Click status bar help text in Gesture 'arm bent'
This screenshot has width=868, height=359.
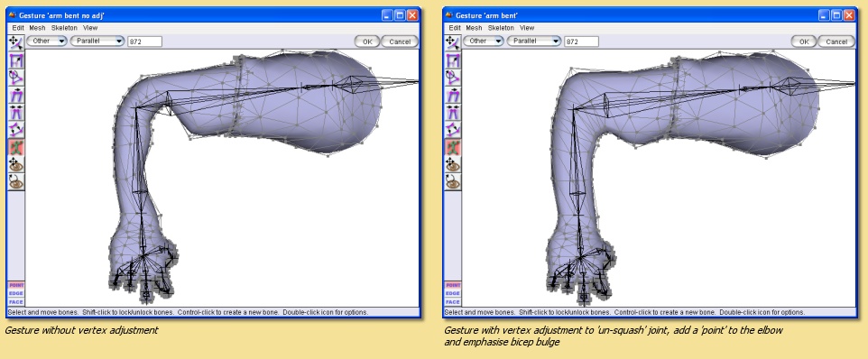tap(625, 312)
